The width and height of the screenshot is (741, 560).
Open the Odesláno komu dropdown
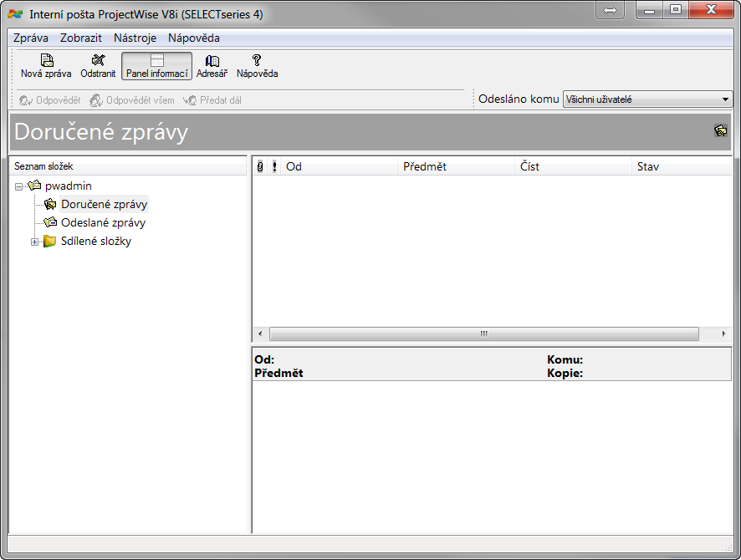click(x=725, y=99)
